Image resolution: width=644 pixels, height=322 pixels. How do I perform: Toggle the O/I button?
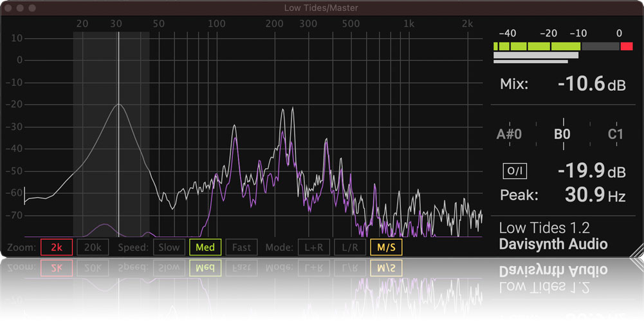515,171
